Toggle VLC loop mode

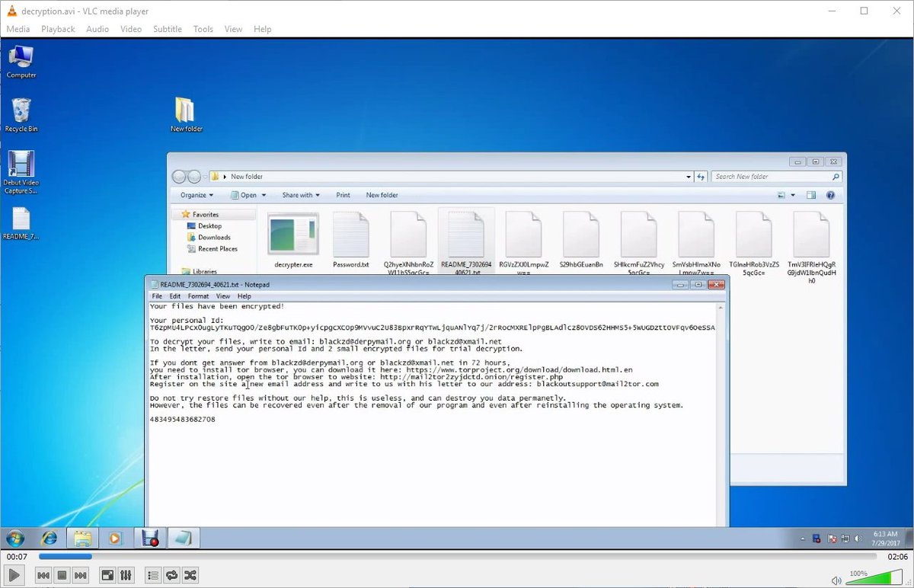click(171, 575)
